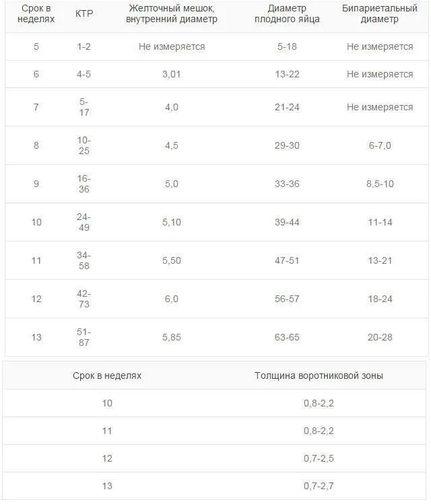Click fetal egg diameter '63-65' cell
The height and width of the screenshot is (504, 431).
click(286, 337)
